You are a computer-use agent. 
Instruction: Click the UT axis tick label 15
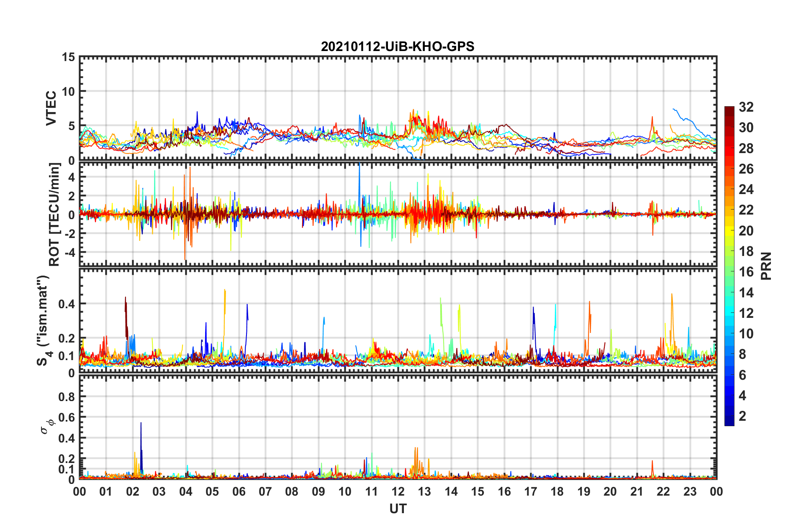coord(478,492)
